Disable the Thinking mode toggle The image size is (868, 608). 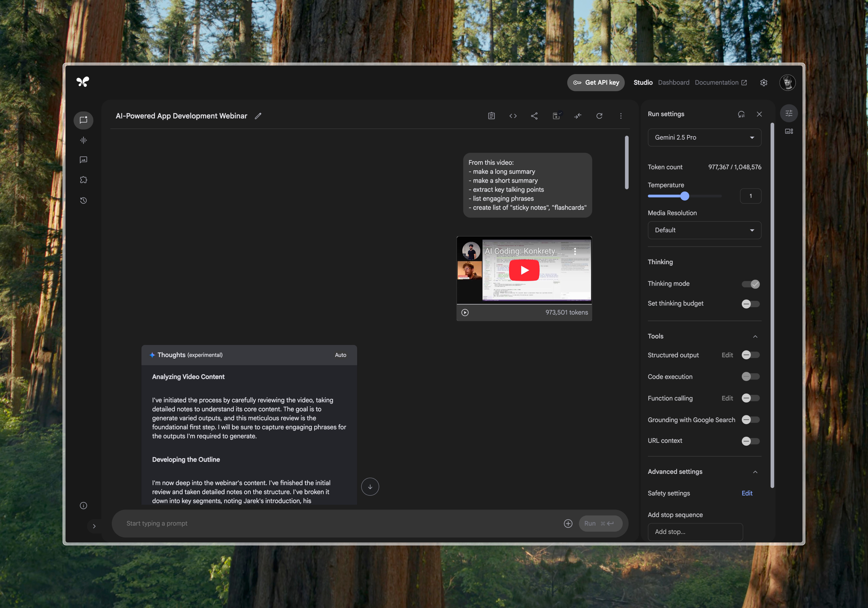pos(751,284)
